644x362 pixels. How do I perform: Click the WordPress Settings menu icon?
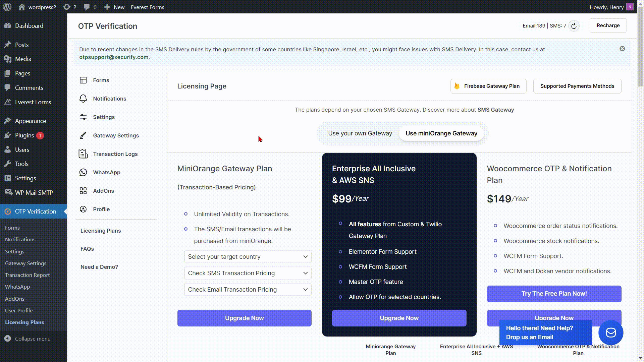pos(7,178)
